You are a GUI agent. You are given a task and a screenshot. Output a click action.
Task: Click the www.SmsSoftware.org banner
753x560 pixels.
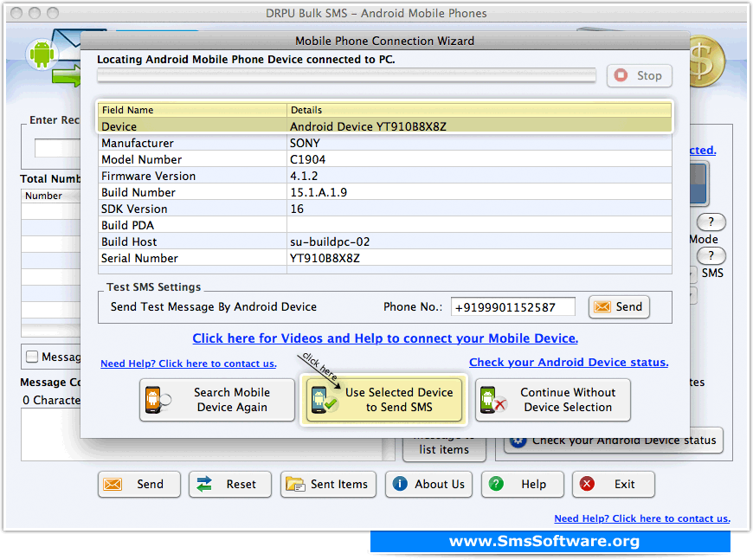coord(550,541)
